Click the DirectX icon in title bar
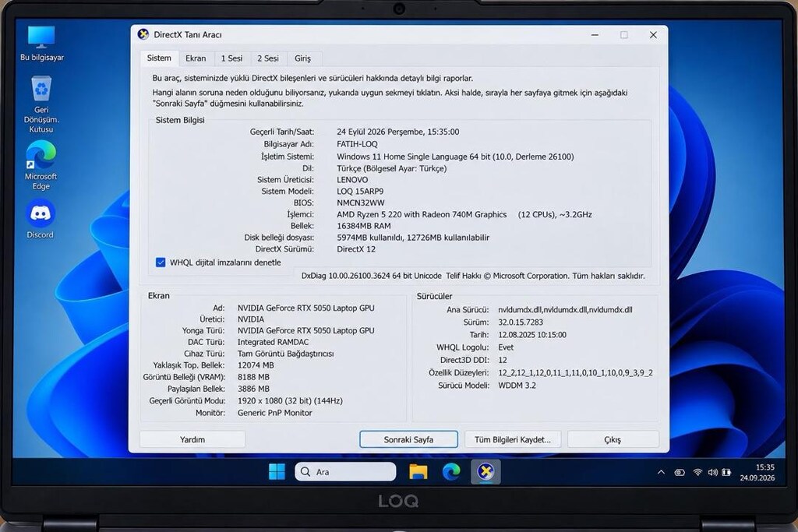 pos(143,34)
